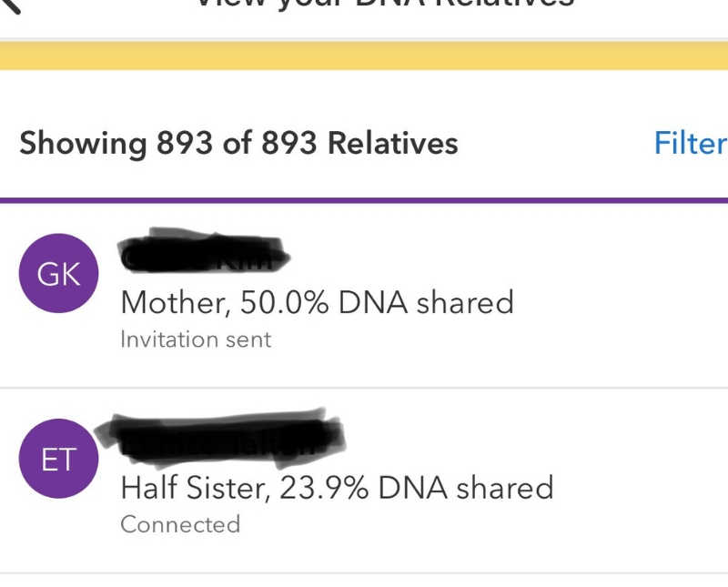
Task: Tap the 23.9% figure in second entry
Action: pos(324,488)
